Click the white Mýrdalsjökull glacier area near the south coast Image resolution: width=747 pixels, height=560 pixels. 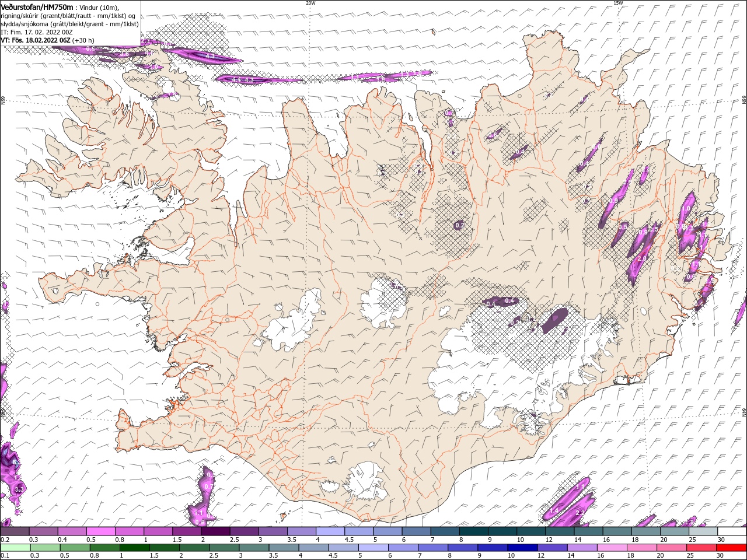coord(366,481)
